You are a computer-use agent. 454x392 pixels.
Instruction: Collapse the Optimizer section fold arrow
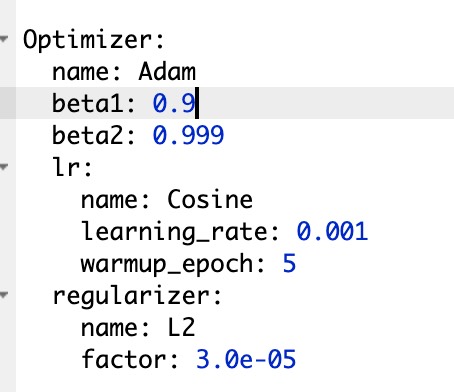tap(4, 39)
